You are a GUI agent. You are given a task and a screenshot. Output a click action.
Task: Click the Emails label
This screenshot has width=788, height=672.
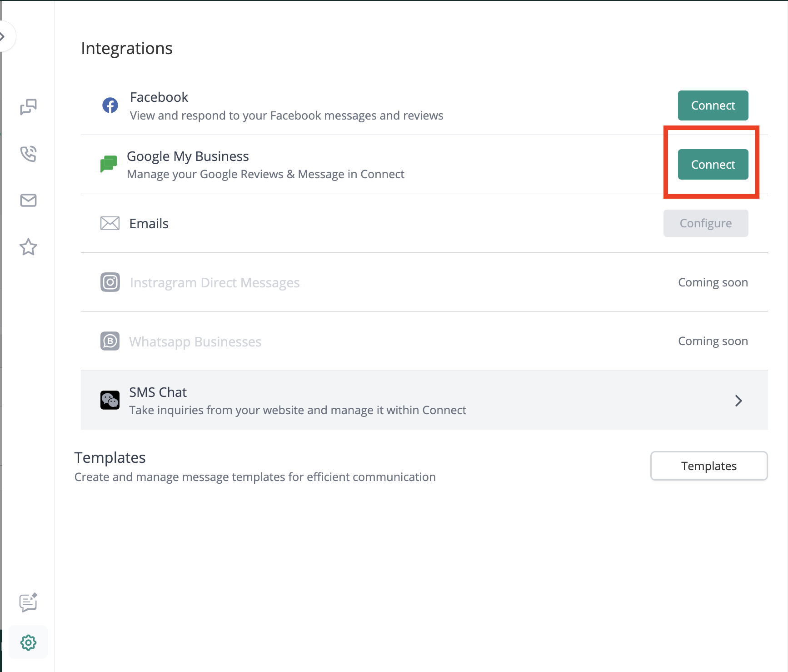(x=149, y=224)
